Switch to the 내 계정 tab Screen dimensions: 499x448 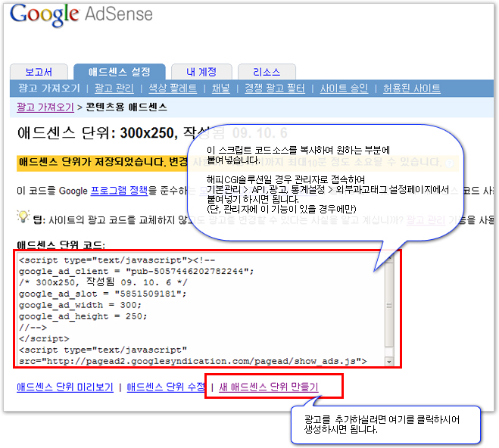click(x=201, y=72)
